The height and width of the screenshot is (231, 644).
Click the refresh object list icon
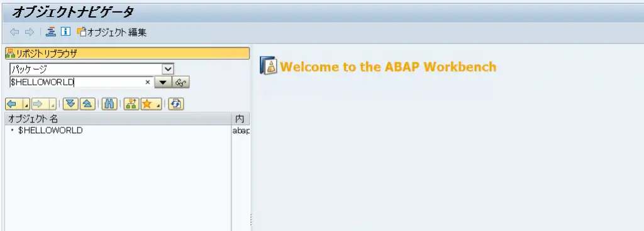(176, 104)
